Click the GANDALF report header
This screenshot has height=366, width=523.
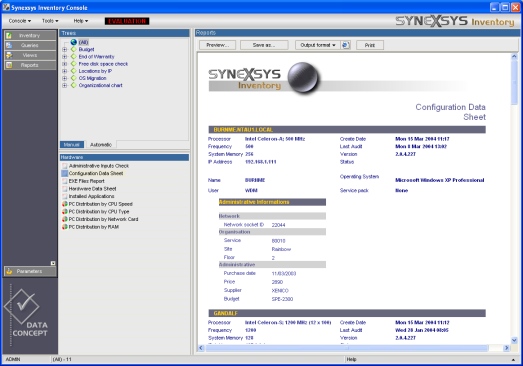[x=347, y=313]
